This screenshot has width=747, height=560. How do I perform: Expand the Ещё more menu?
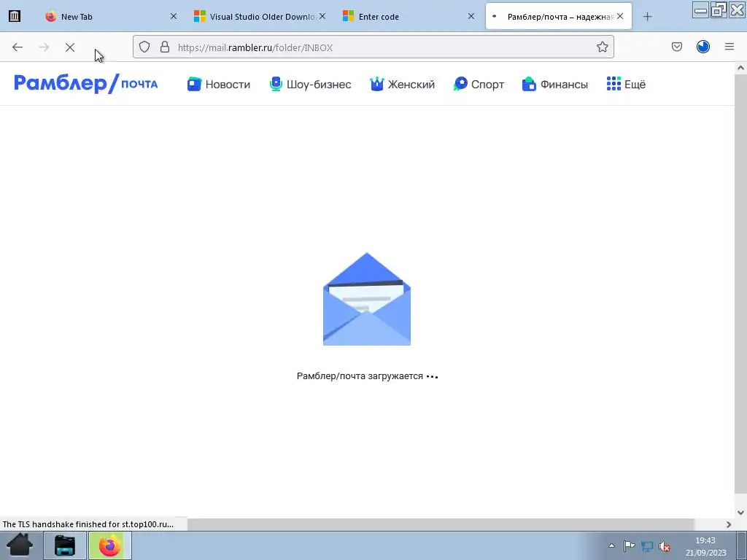626,85
